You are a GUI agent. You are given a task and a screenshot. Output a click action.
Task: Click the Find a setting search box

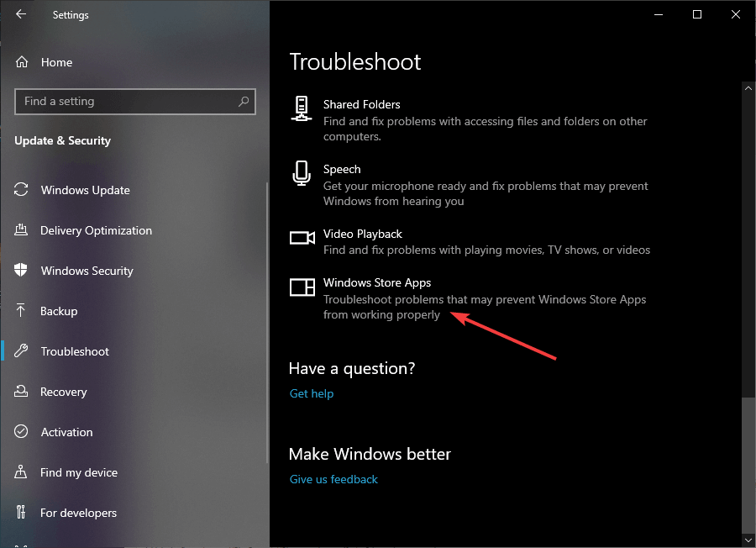(135, 102)
